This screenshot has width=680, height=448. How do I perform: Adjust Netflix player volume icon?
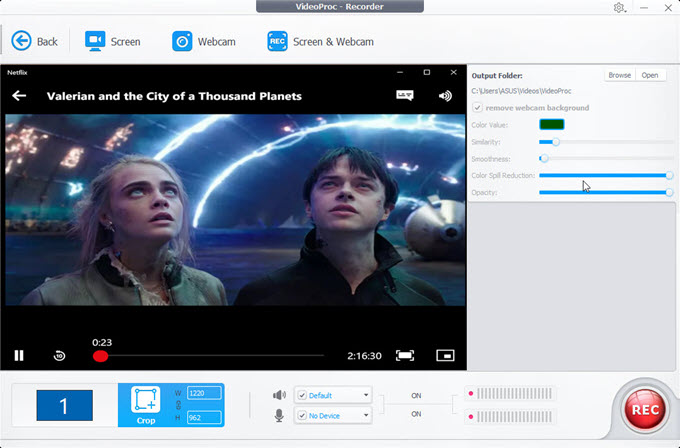click(445, 96)
